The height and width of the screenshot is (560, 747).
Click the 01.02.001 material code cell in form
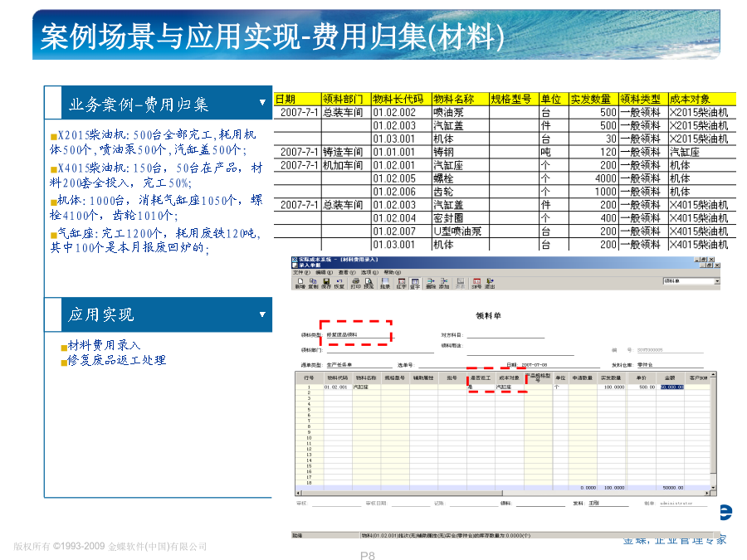click(x=338, y=387)
